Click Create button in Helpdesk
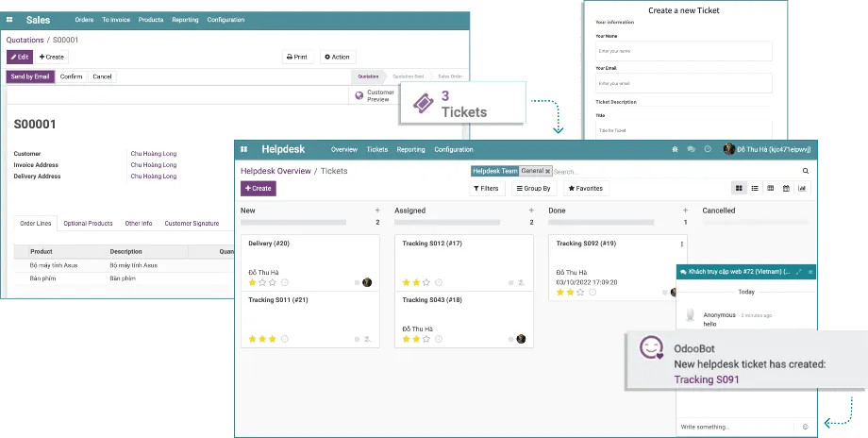 click(x=258, y=188)
